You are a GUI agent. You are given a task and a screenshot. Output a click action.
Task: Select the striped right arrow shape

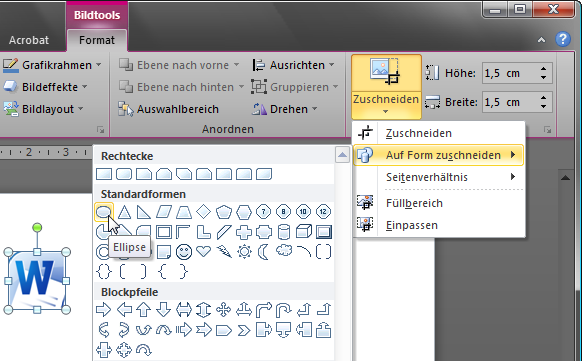pos(184,330)
